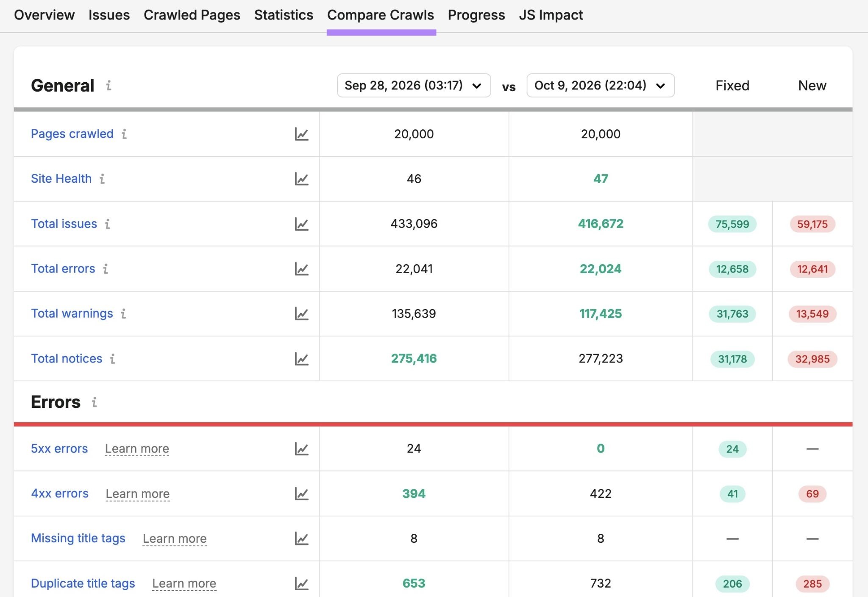Open the JS Impact tab

tap(551, 15)
